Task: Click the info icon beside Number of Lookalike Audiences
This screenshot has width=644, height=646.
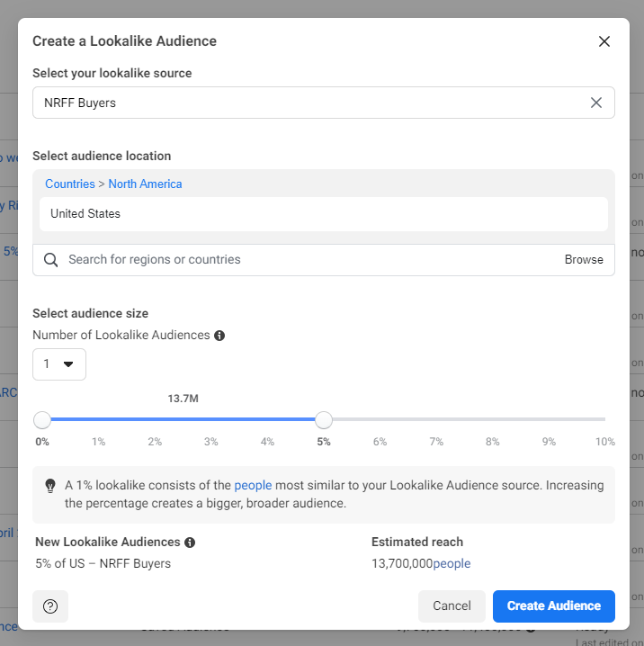Action: point(219,336)
